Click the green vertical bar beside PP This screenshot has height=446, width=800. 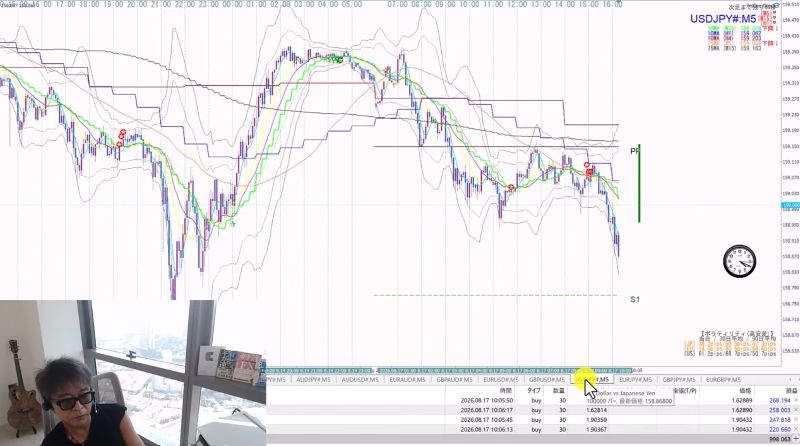[639, 184]
